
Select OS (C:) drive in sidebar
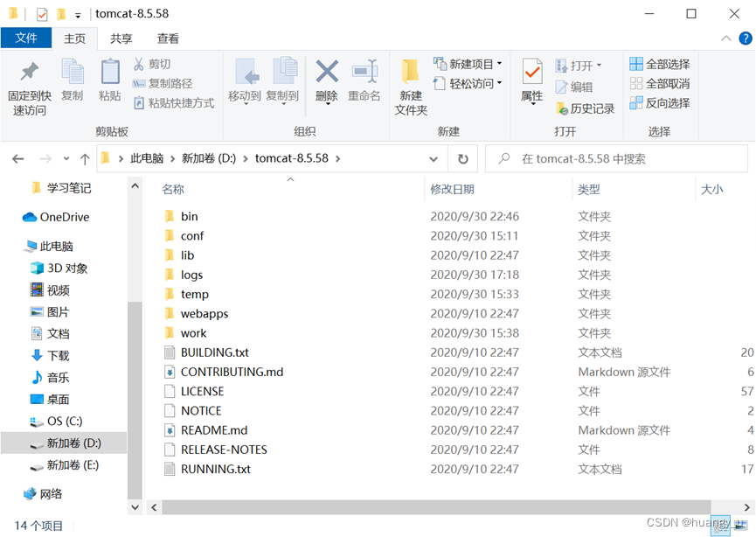pyautogui.click(x=56, y=422)
